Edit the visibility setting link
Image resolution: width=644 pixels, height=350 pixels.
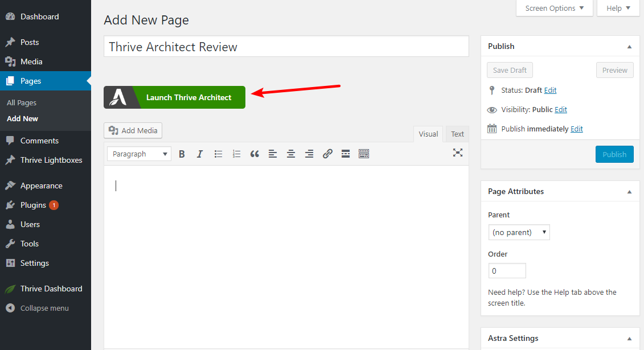(x=561, y=110)
